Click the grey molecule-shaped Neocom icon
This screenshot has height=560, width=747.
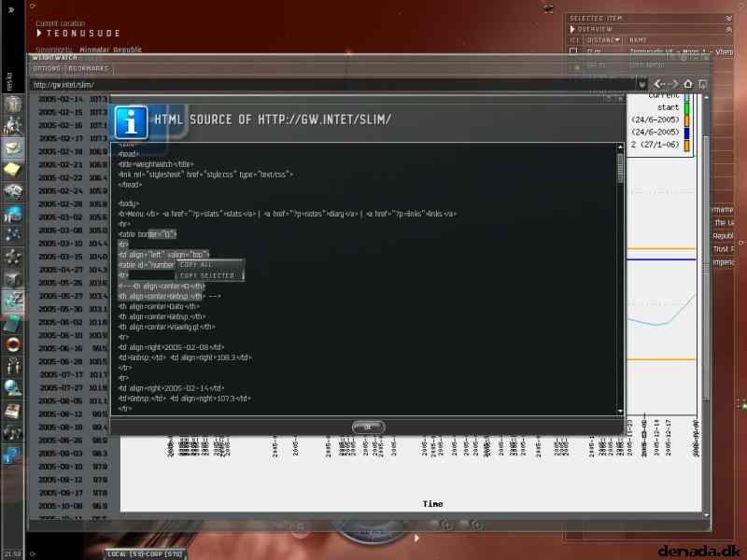(x=13, y=258)
